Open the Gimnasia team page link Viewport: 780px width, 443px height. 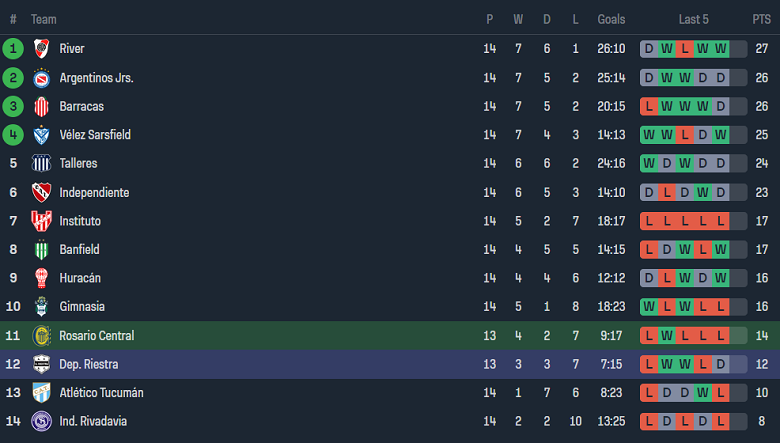(82, 307)
